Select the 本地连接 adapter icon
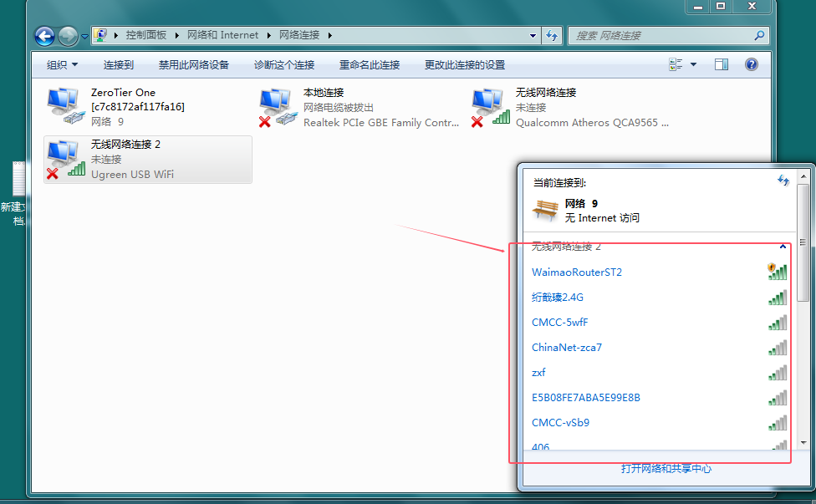816x504 pixels. 277,107
